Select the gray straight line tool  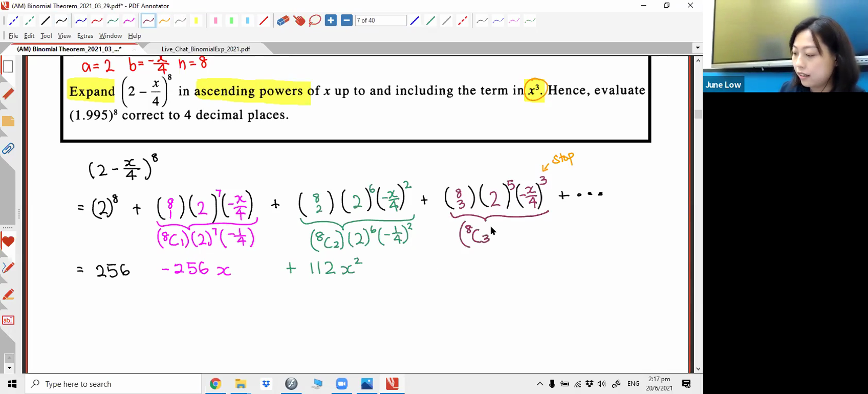(x=446, y=21)
